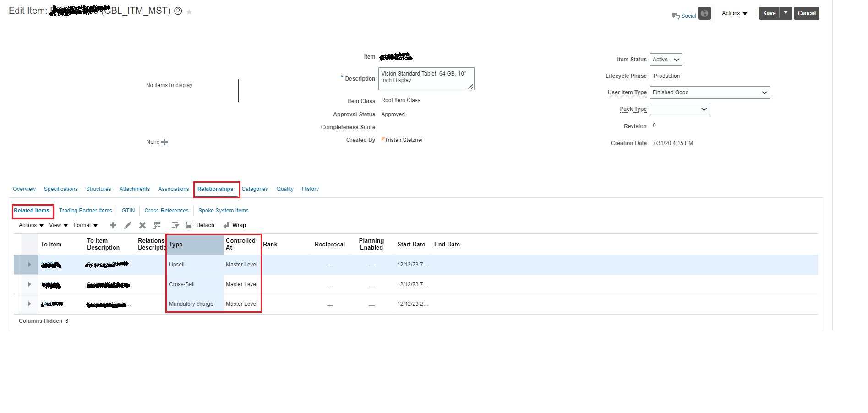
Task: Click the Type column header
Action: click(x=195, y=245)
